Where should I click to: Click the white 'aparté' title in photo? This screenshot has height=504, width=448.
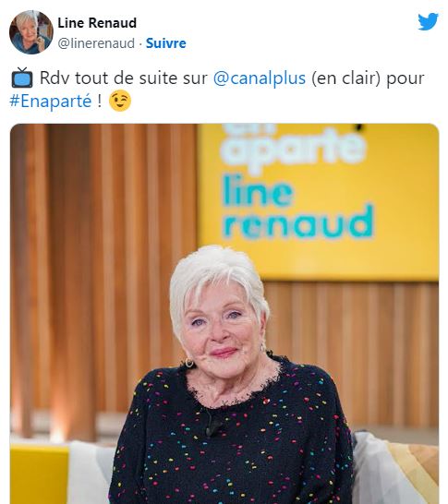point(293,148)
